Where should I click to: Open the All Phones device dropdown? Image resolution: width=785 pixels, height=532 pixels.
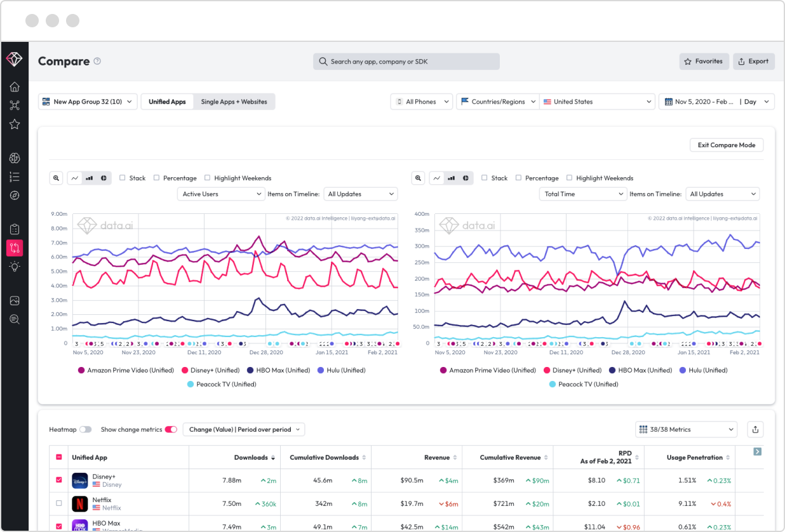click(x=422, y=102)
